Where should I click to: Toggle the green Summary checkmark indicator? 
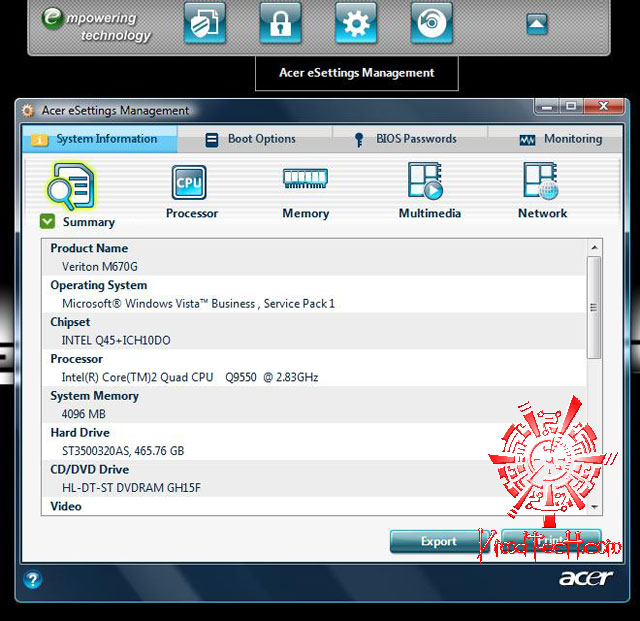47,221
